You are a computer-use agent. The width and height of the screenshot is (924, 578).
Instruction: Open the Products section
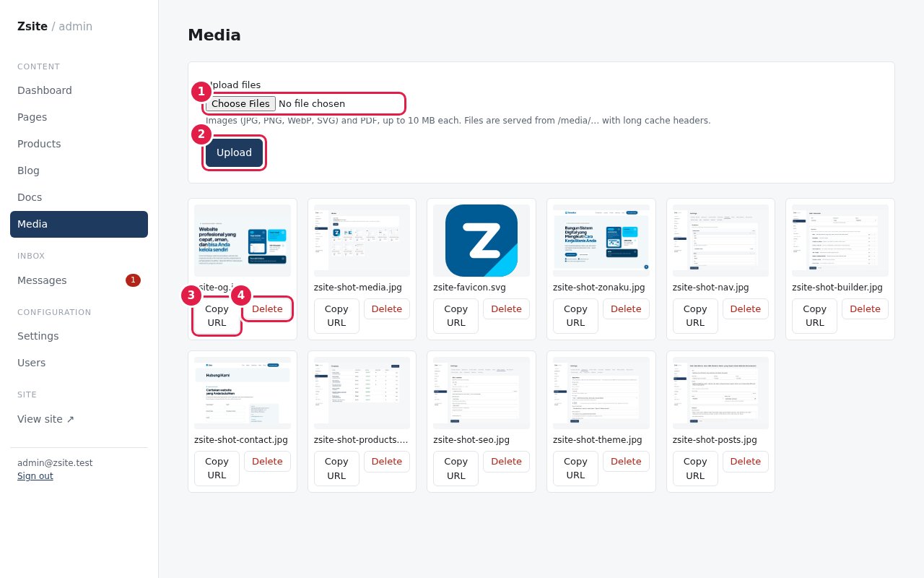pyautogui.click(x=79, y=144)
